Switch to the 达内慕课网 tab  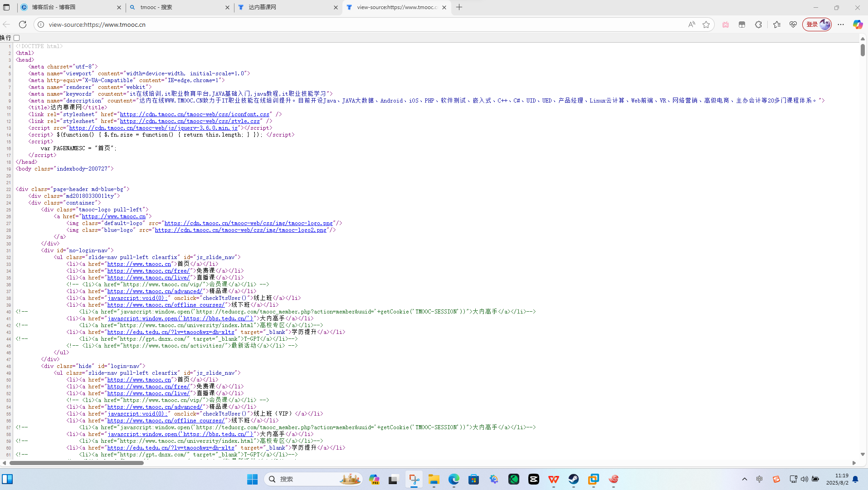pos(288,7)
